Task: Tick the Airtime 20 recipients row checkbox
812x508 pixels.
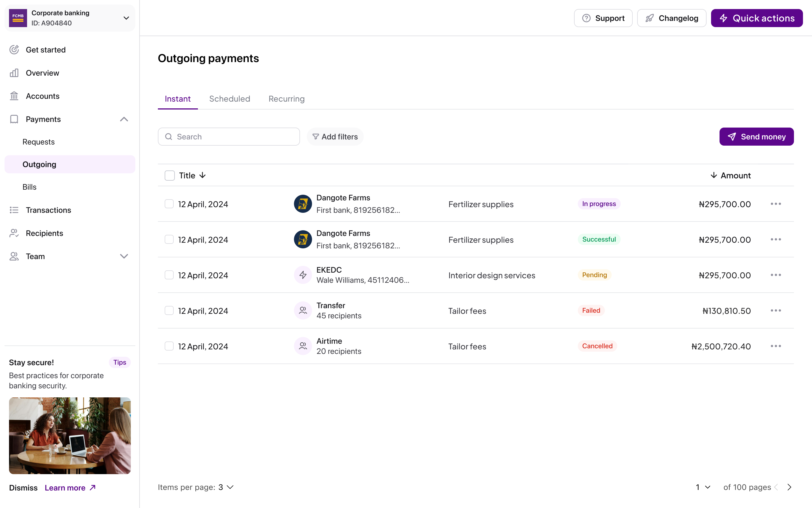Action: coord(169,346)
